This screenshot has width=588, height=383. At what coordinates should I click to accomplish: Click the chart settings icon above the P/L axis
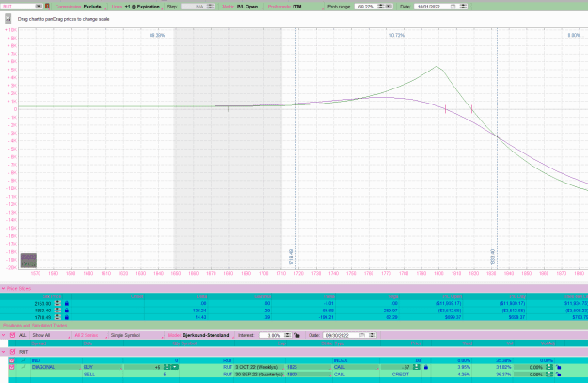8,19
